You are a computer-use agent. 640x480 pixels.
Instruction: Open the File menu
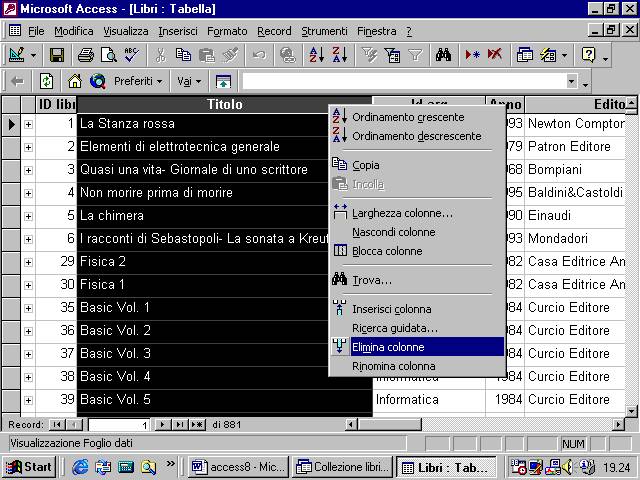click(36, 31)
